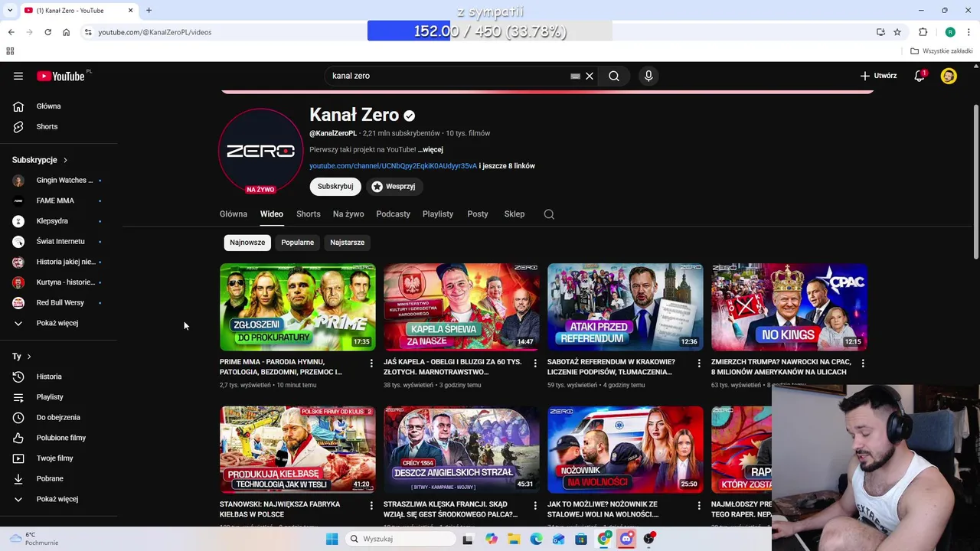Viewport: 980px width, 551px height.
Task: Open Wszystkie zakładki bookmarks folder
Action: (x=942, y=51)
